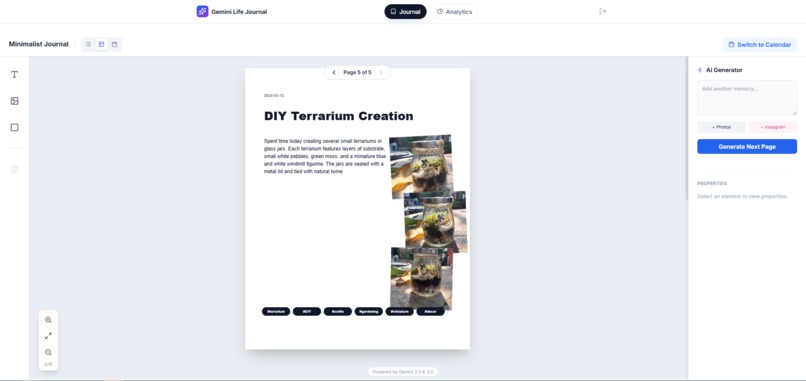
Task: Click the PROPERTIES section label
Action: (x=712, y=184)
